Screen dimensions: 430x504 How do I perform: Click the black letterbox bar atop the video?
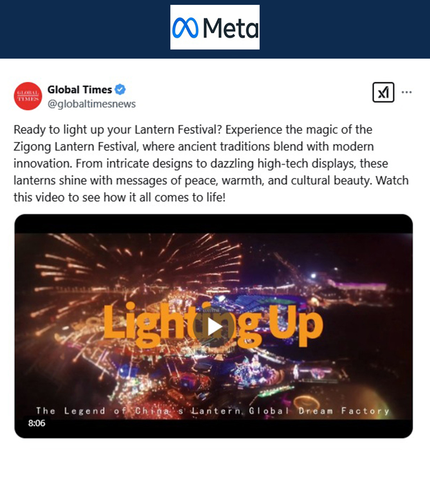213,224
